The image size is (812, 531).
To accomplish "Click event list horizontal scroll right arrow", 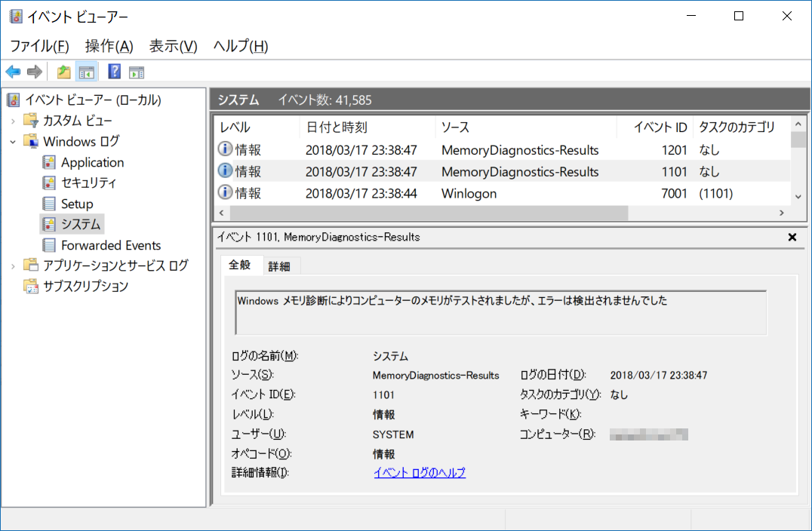I will [x=782, y=213].
